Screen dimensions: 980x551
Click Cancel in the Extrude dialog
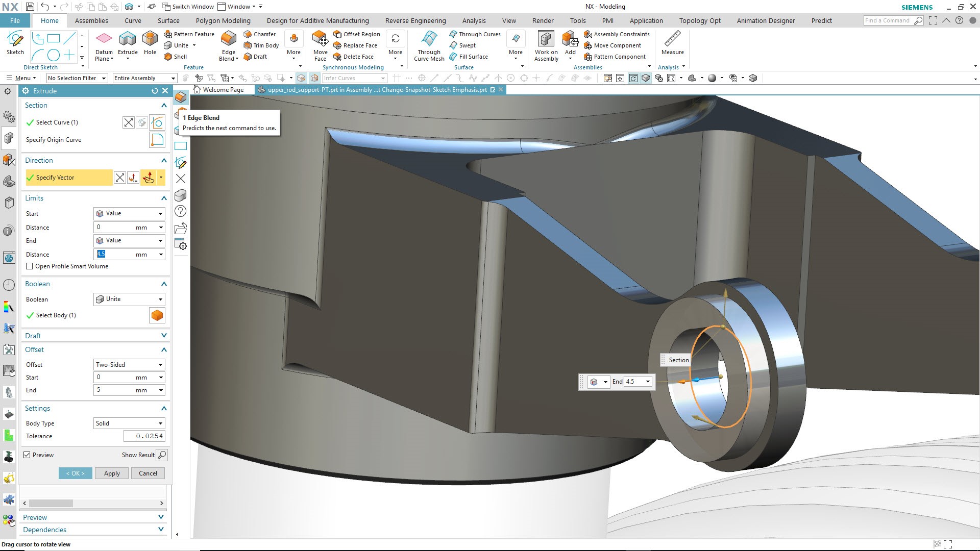click(x=148, y=473)
